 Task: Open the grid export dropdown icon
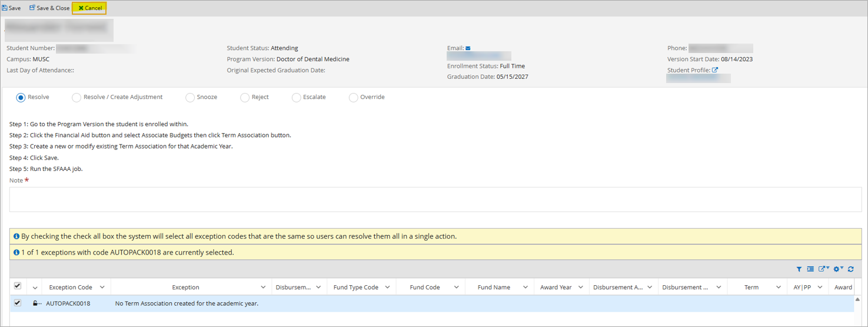[823, 269]
